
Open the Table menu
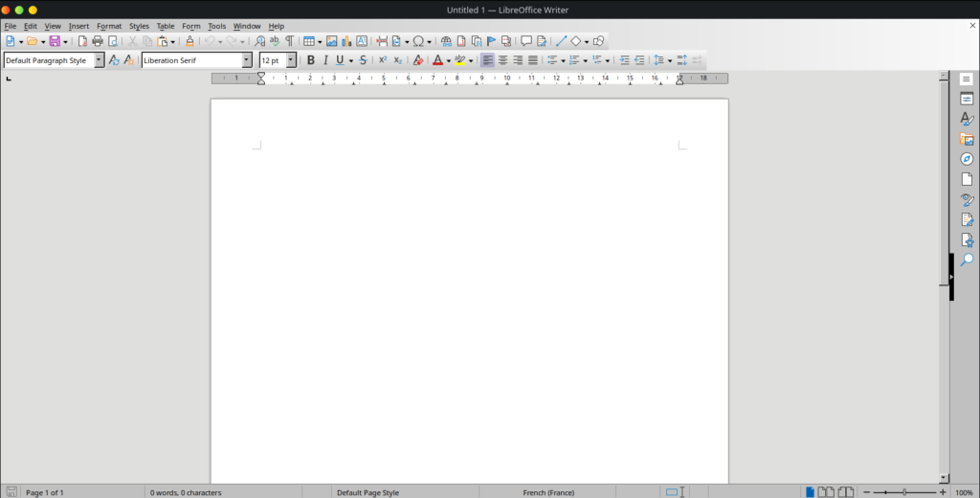point(166,26)
